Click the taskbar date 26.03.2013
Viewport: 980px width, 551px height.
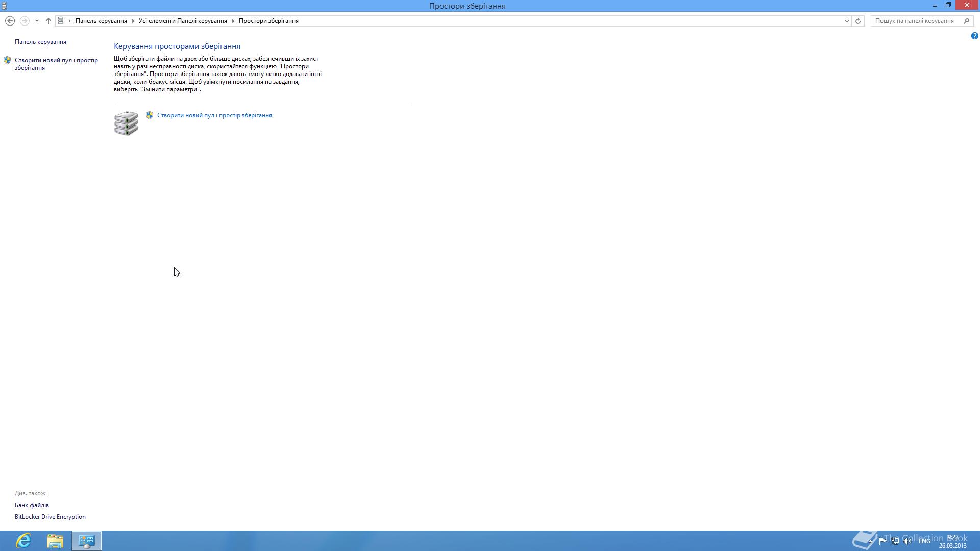(x=952, y=545)
